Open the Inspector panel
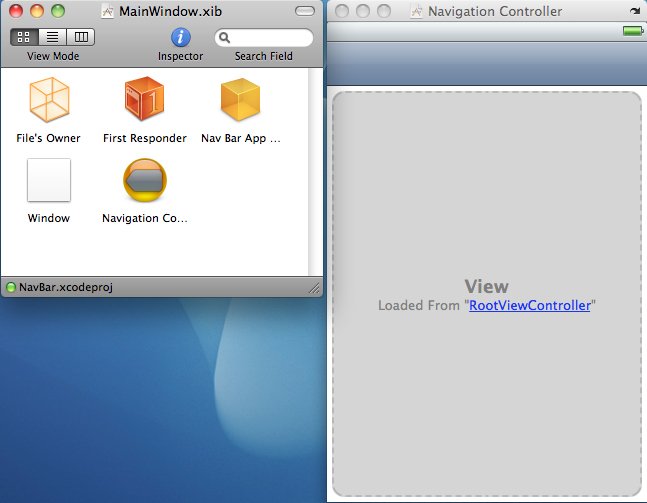Viewport: 647px width, 503px height. pos(181,38)
